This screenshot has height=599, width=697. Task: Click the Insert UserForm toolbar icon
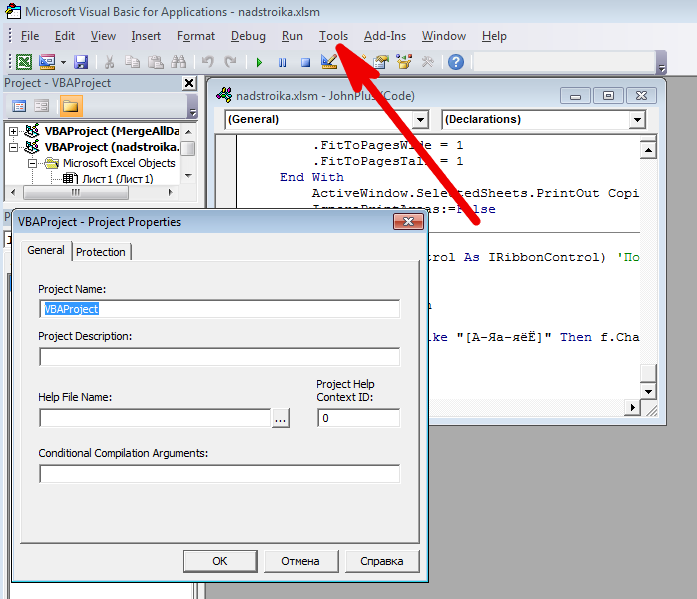coord(47,62)
